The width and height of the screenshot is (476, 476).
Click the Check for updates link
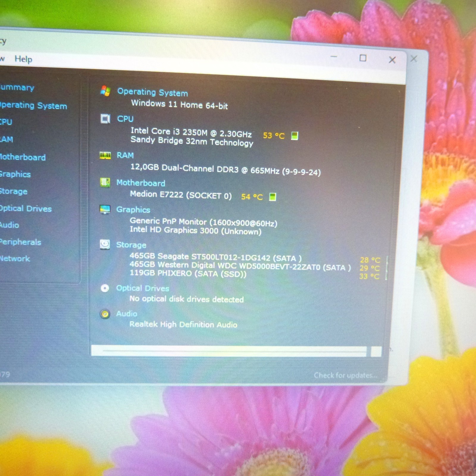coord(345,375)
